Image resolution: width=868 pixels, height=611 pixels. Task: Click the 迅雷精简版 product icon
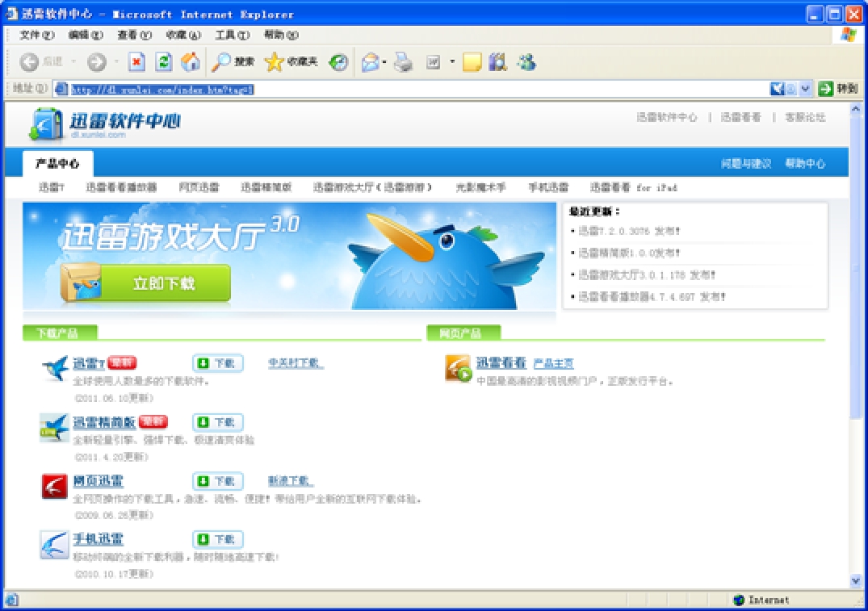(54, 428)
